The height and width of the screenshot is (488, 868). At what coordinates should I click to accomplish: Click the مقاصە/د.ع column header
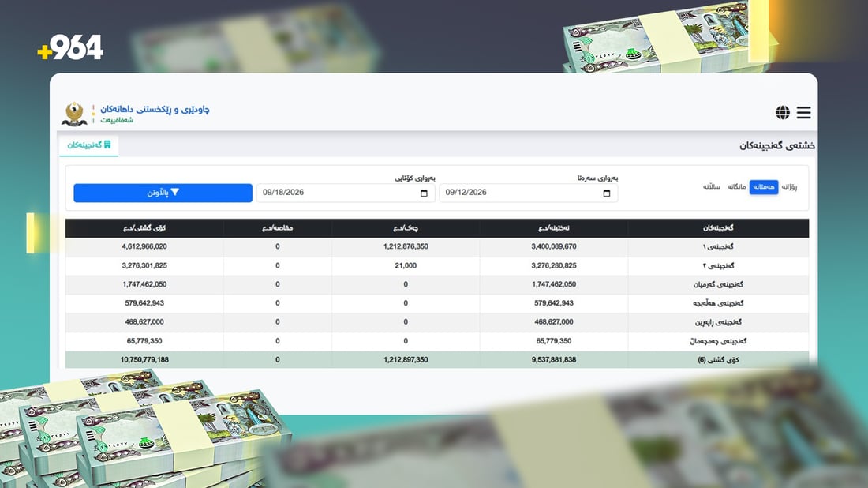(x=277, y=227)
